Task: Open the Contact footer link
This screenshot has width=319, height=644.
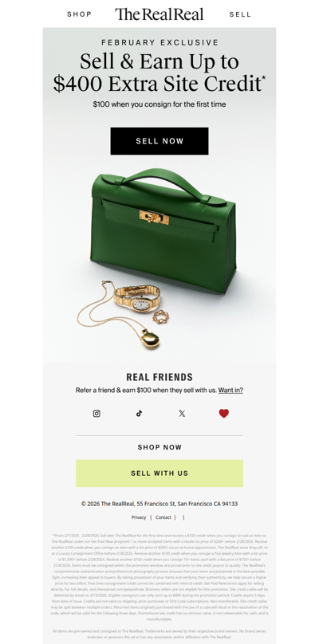Action: pos(163,517)
